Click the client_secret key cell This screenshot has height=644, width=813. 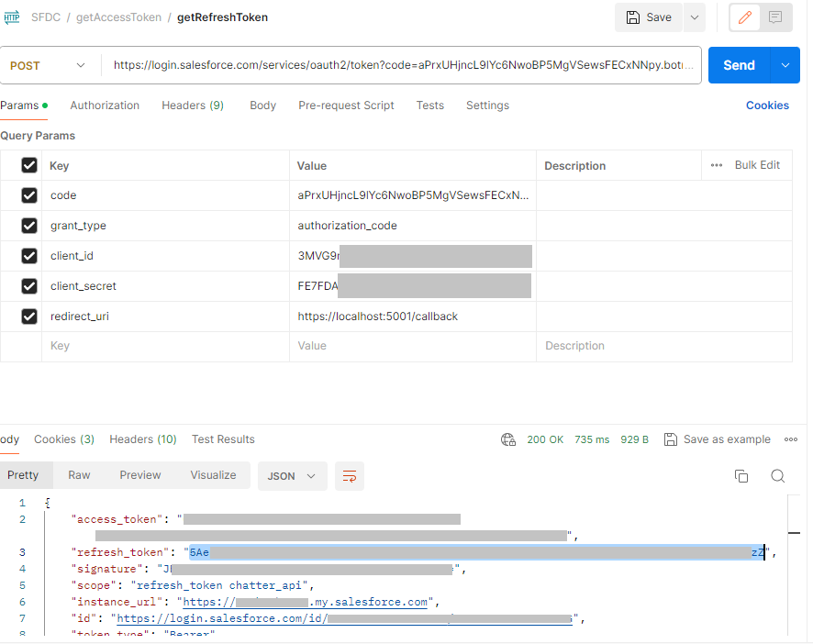coord(165,286)
